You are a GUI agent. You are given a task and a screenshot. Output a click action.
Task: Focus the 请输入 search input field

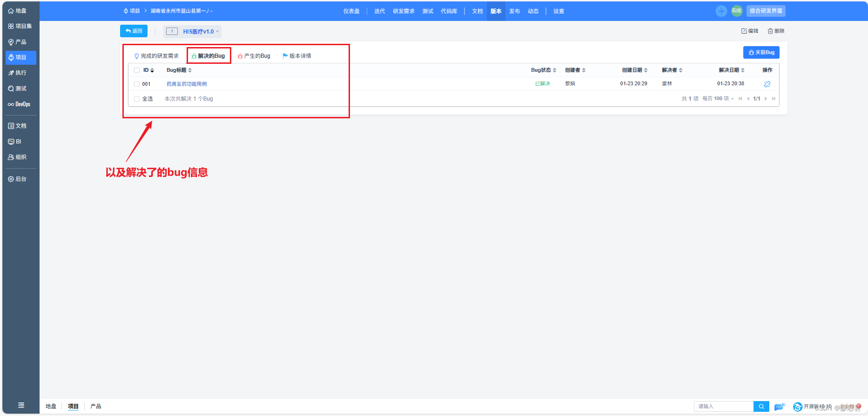click(x=724, y=407)
